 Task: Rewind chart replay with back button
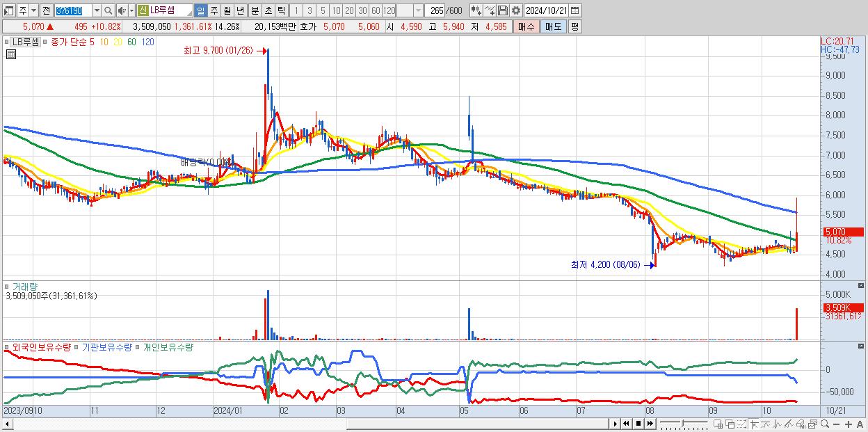(x=626, y=424)
